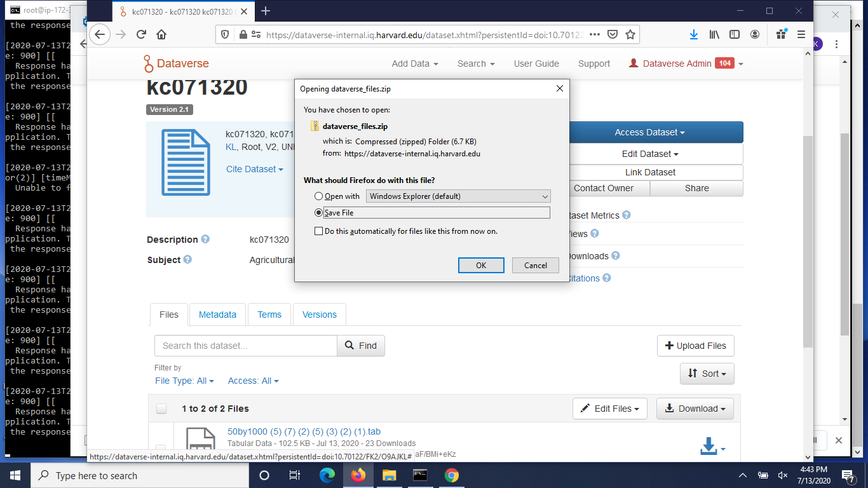
Task: Open Firefox from Windows taskbar
Action: click(358, 475)
